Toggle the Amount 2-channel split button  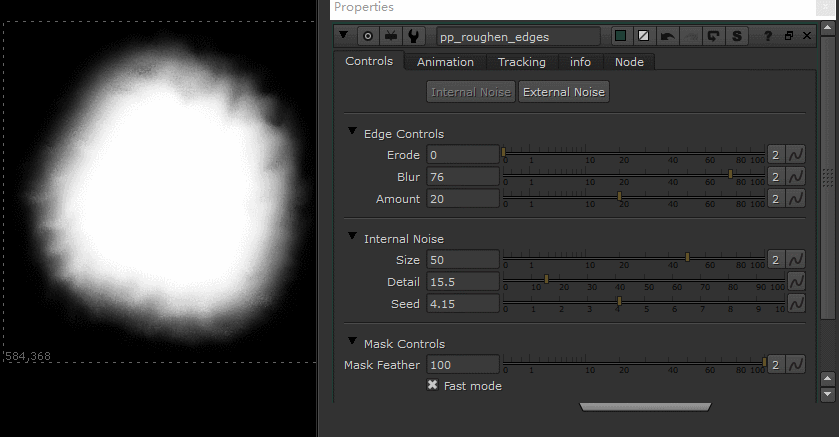click(776, 198)
